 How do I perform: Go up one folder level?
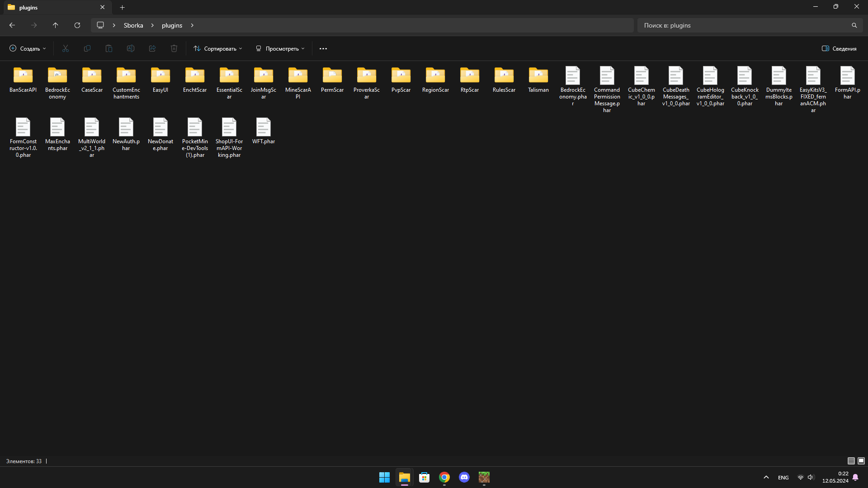[x=55, y=25]
